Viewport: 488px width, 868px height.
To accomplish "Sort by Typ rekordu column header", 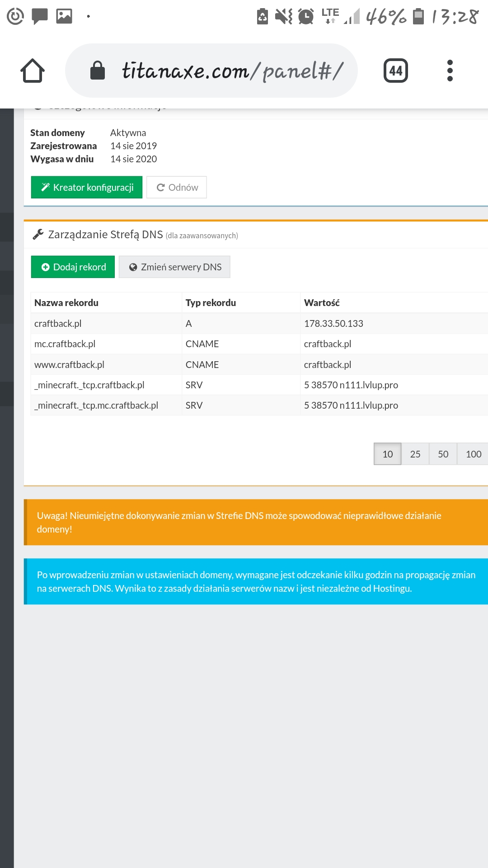I will click(x=211, y=303).
